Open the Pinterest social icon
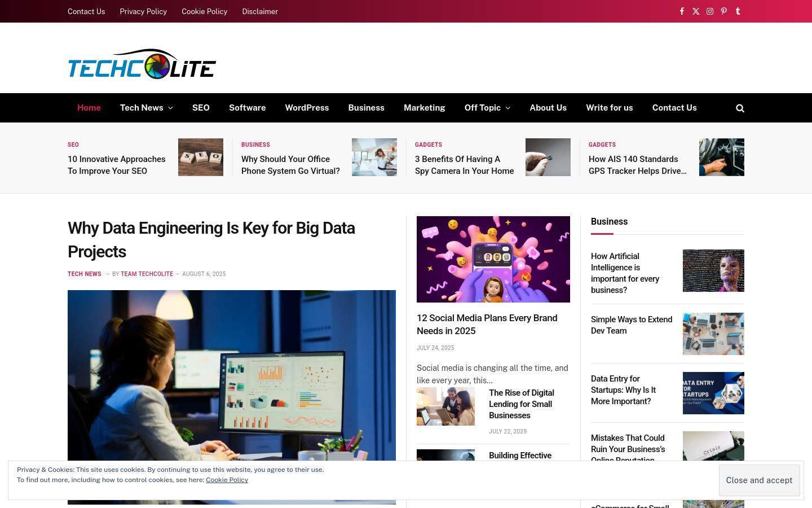The image size is (812, 508). (724, 11)
